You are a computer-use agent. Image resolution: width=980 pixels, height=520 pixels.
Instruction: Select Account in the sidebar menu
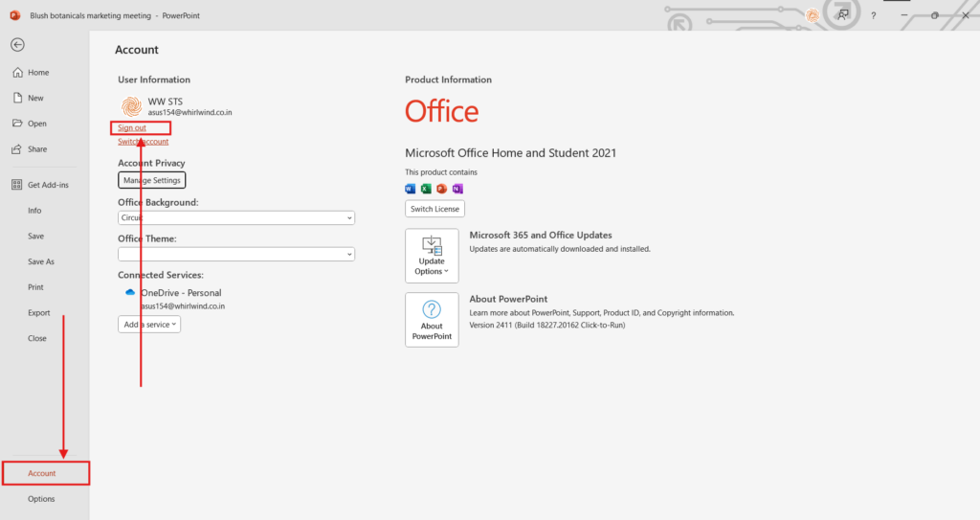(42, 473)
